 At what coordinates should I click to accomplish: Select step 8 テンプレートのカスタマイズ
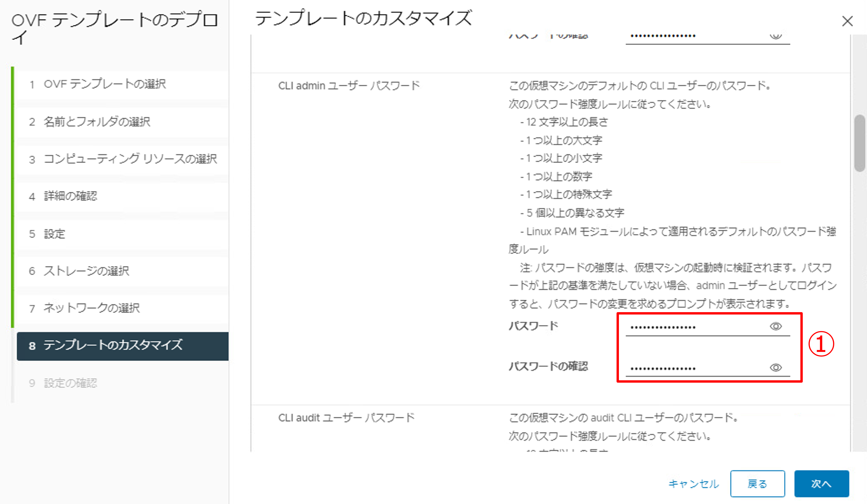[x=113, y=345]
